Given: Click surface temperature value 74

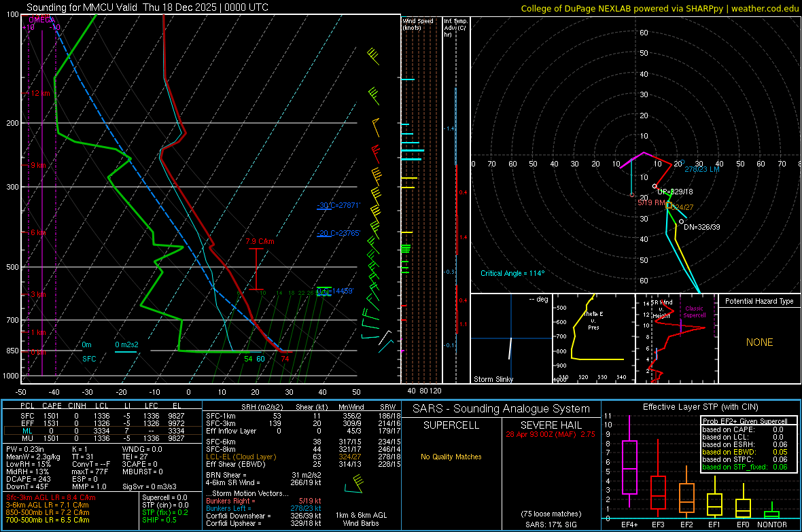Looking at the screenshot, I should [x=285, y=359].
